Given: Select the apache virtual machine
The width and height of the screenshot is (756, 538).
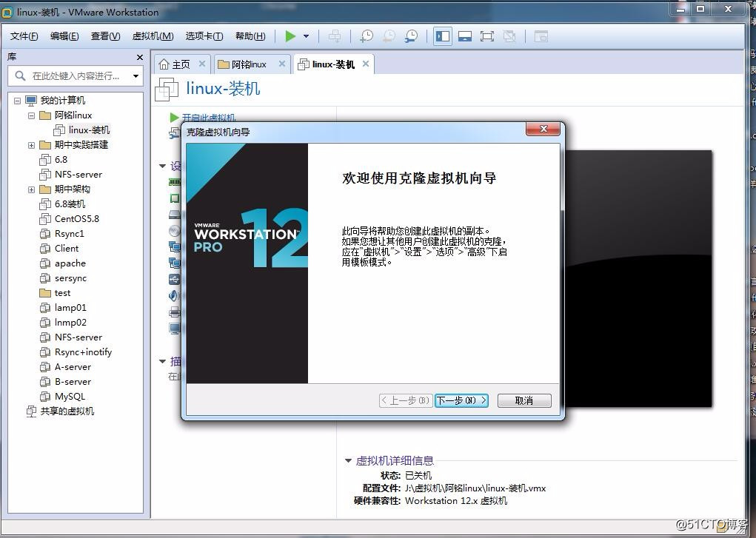Looking at the screenshot, I should coord(63,263).
